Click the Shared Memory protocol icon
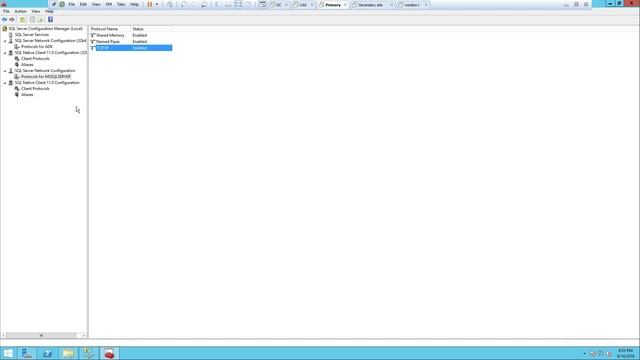The image size is (640, 360). pyautogui.click(x=93, y=36)
